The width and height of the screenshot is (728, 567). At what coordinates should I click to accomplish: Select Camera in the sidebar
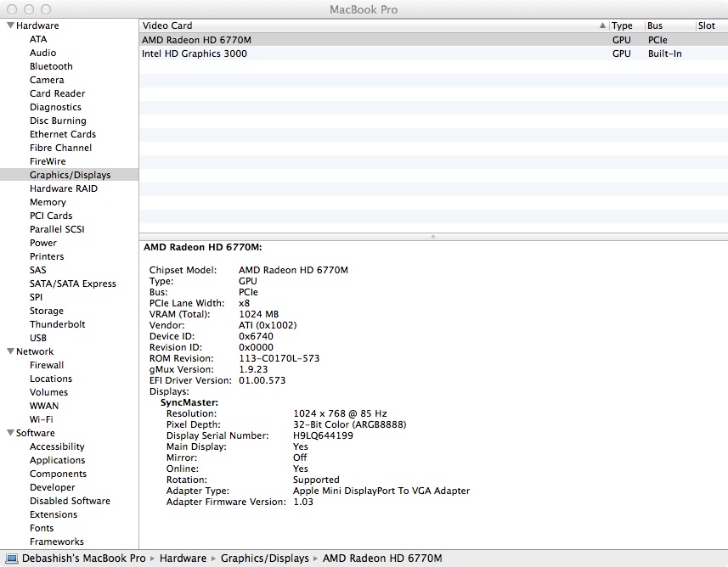coord(47,80)
